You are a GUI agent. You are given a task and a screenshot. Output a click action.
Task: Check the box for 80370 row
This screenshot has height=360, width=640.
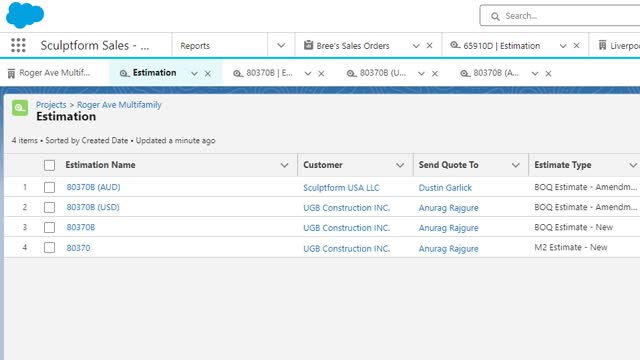coord(49,247)
